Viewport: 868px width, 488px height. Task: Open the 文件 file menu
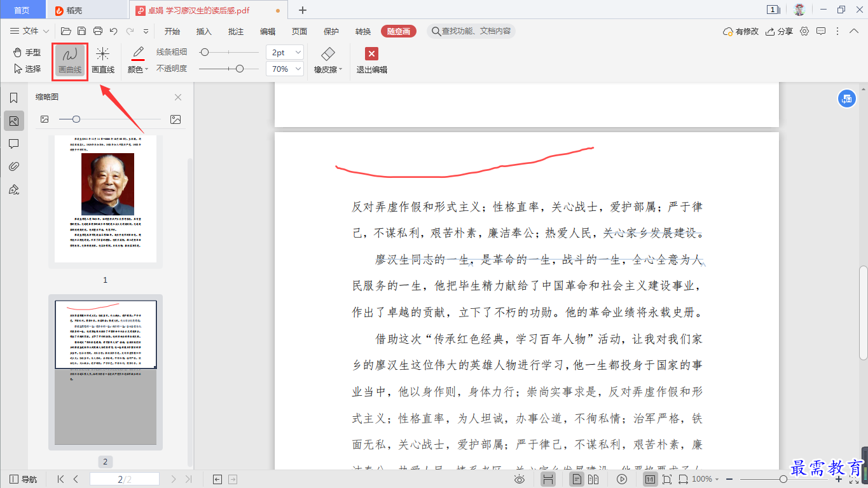tap(29, 31)
